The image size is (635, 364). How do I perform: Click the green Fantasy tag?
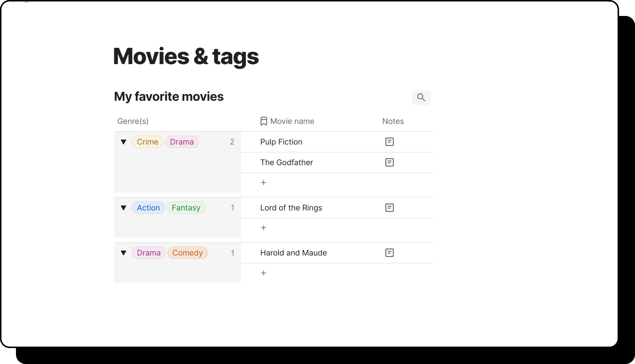[186, 208]
